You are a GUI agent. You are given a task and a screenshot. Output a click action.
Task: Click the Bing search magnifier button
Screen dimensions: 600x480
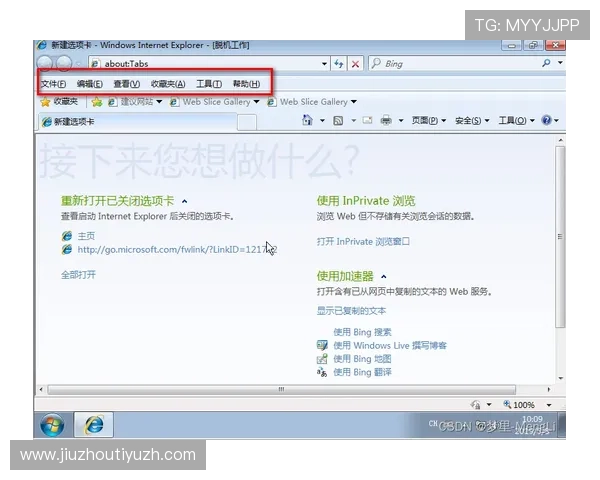tap(546, 63)
